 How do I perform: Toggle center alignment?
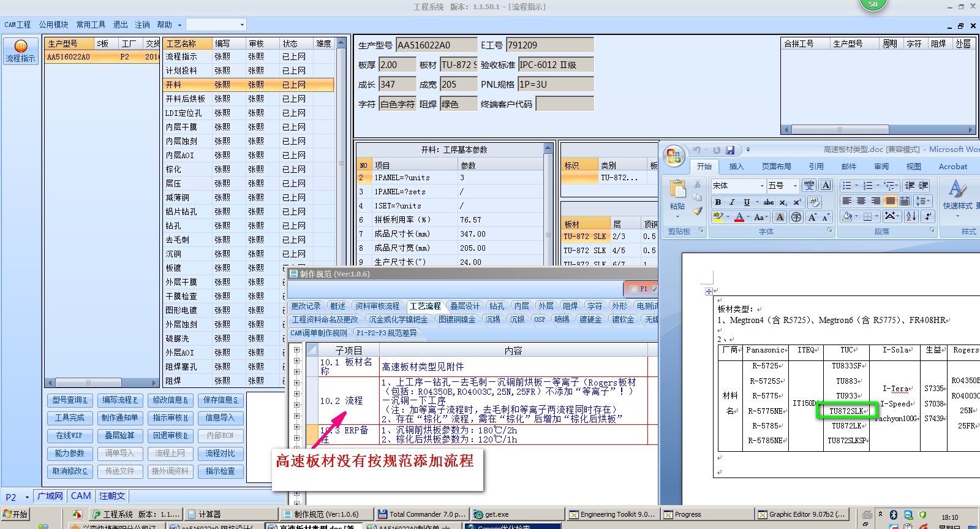click(x=861, y=201)
